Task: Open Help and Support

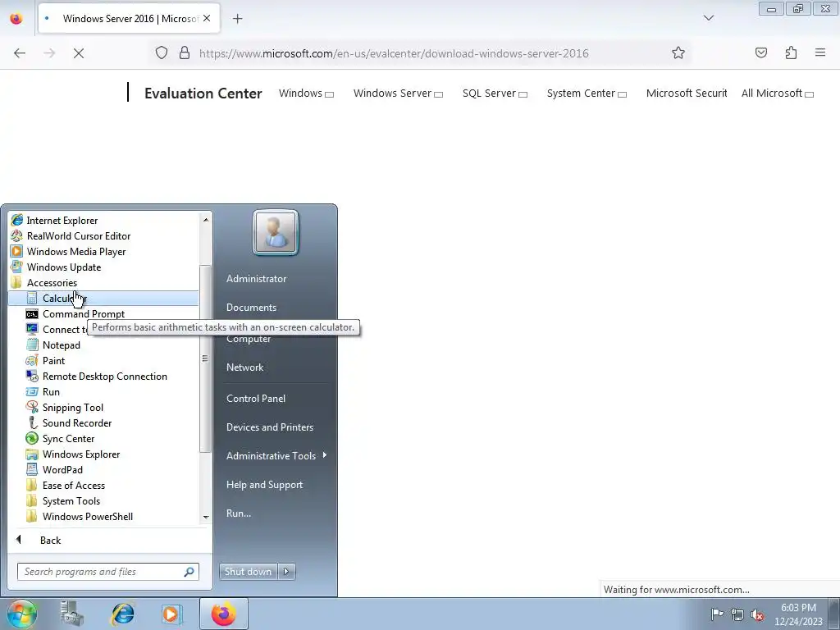Action: click(x=264, y=485)
